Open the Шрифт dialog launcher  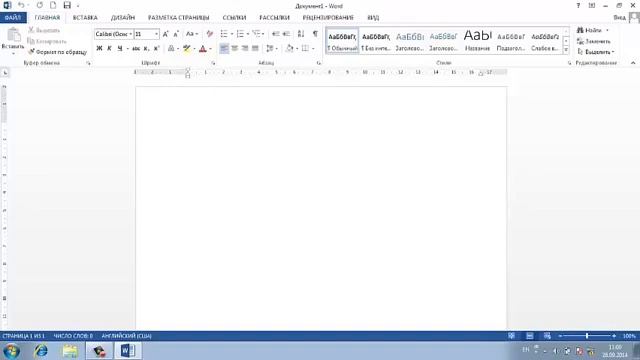click(213, 63)
